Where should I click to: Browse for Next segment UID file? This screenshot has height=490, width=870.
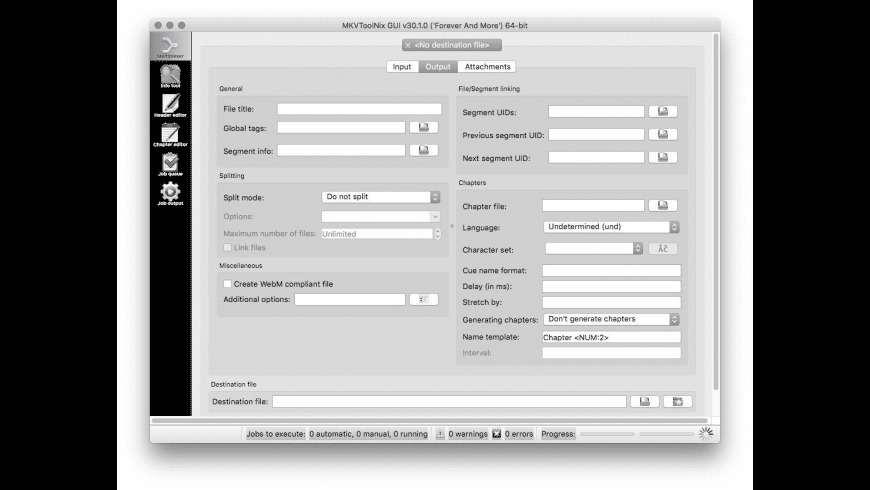coord(662,158)
